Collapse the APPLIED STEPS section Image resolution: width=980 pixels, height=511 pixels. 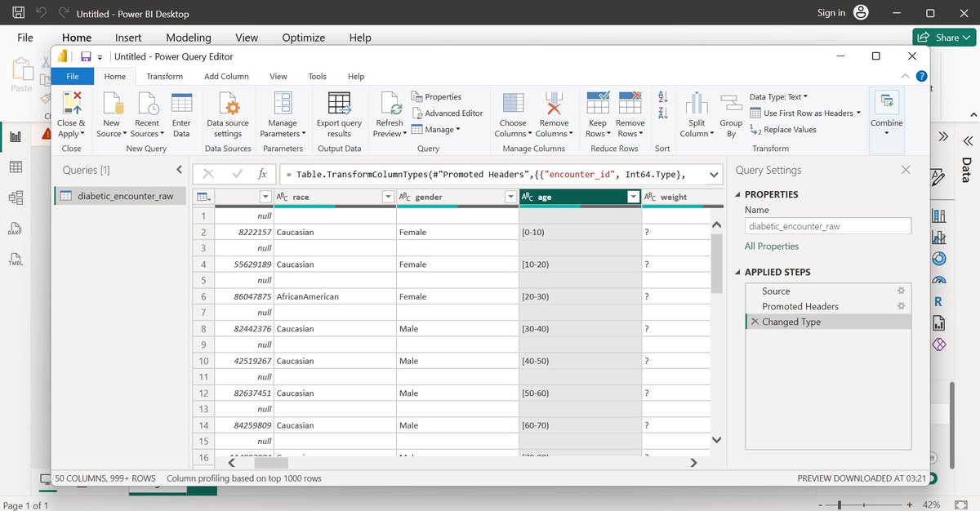738,272
